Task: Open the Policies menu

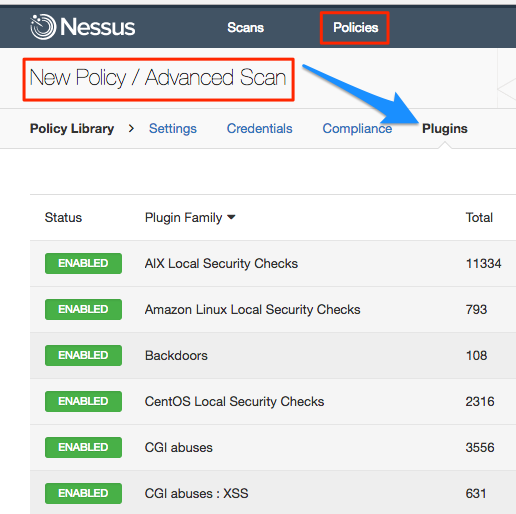Action: point(355,28)
